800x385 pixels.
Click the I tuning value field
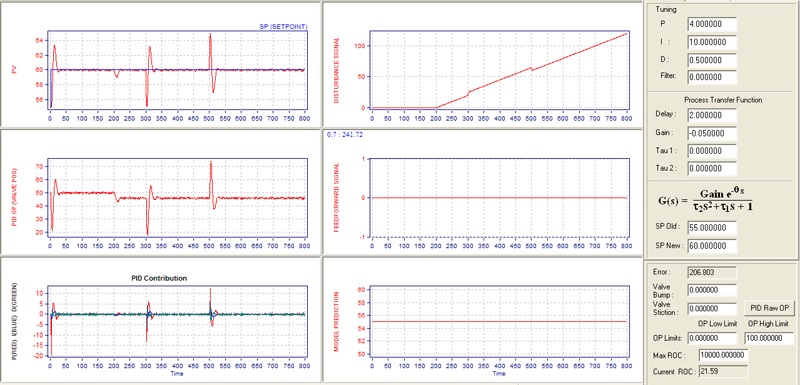point(712,42)
